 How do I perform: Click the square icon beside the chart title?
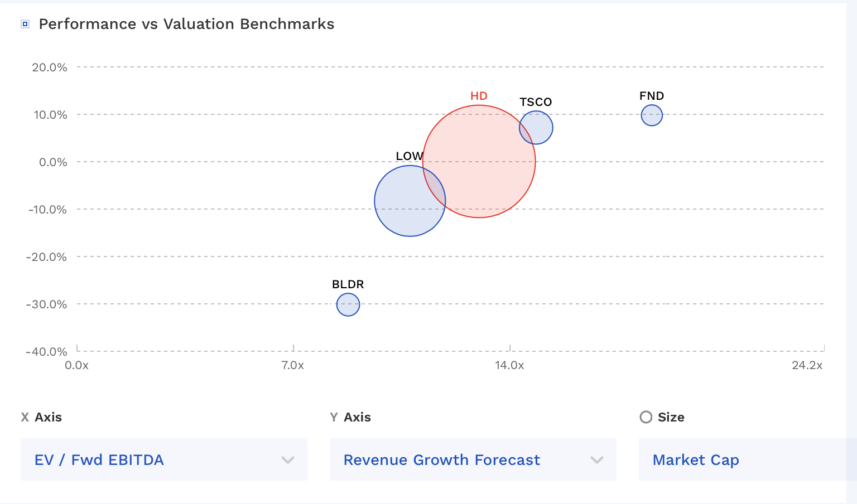pyautogui.click(x=25, y=24)
